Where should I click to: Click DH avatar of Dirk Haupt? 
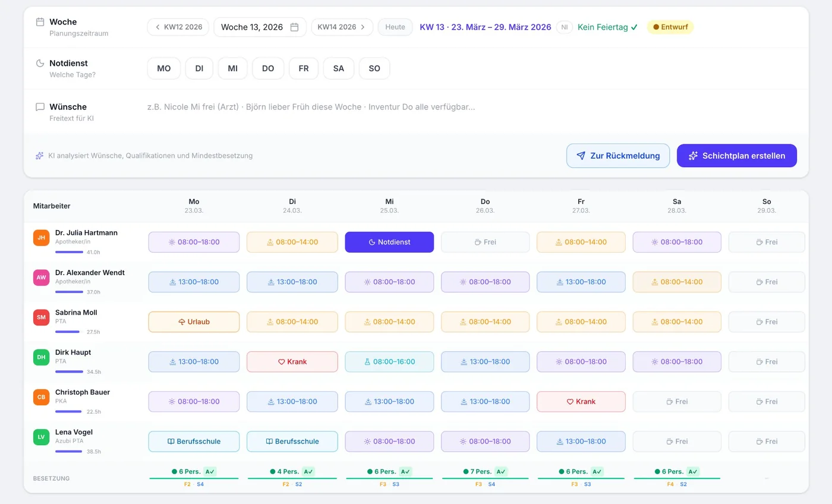coord(41,357)
